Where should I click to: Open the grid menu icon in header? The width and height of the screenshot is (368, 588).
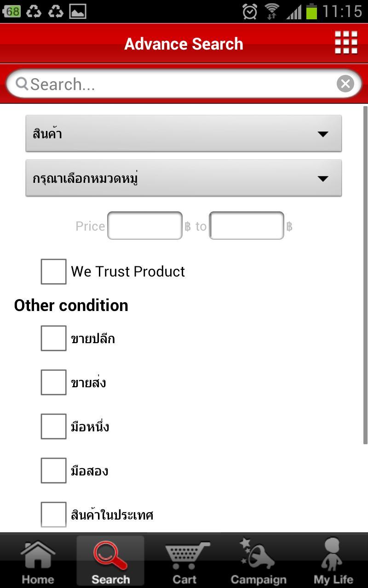pyautogui.click(x=346, y=43)
